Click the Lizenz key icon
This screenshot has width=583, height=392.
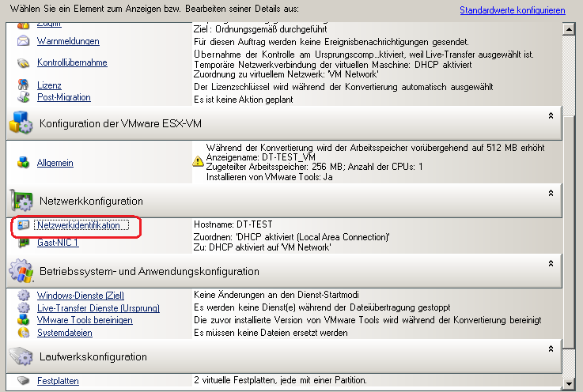[24, 85]
